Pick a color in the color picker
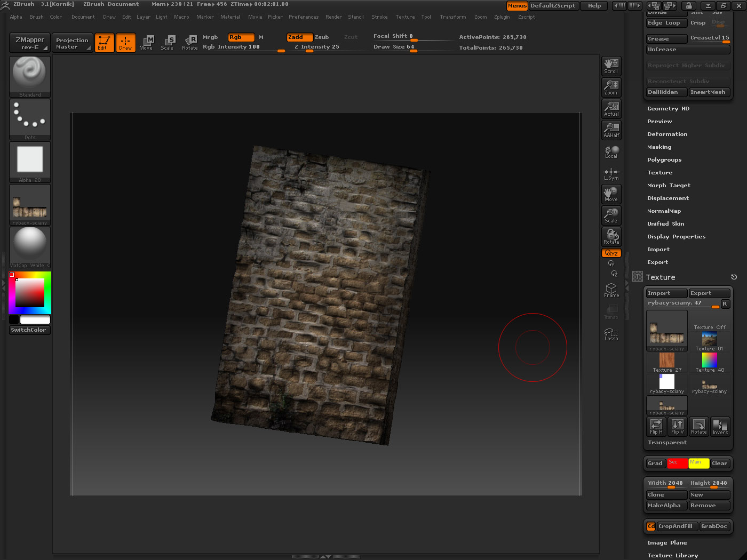The width and height of the screenshot is (747, 560). point(29,293)
